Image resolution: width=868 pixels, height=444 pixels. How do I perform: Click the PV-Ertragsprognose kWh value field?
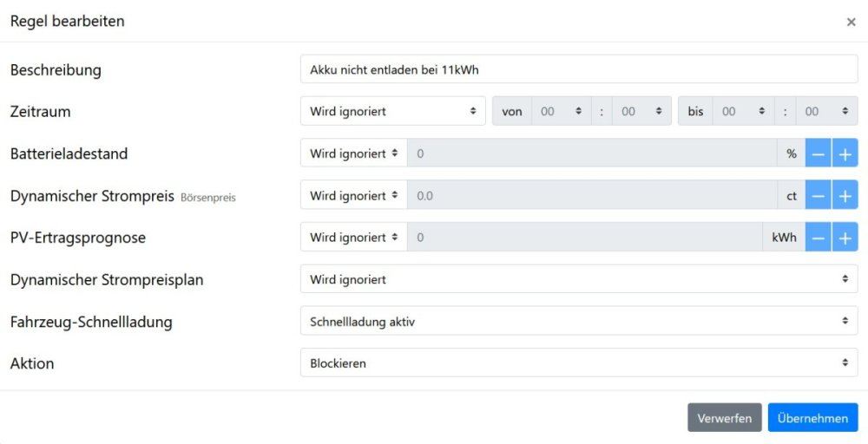coord(586,238)
